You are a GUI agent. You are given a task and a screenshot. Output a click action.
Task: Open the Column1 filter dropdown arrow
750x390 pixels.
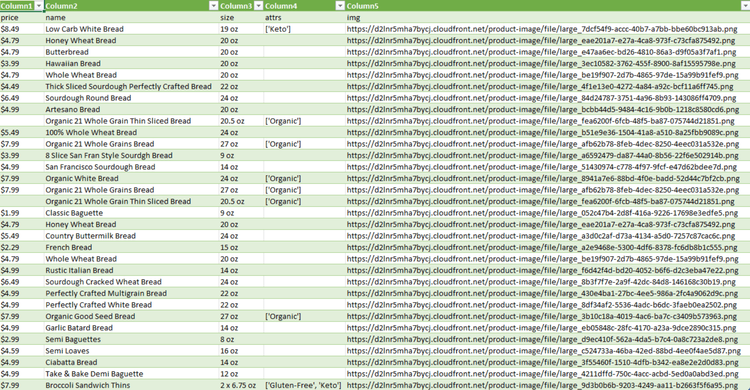pos(39,6)
